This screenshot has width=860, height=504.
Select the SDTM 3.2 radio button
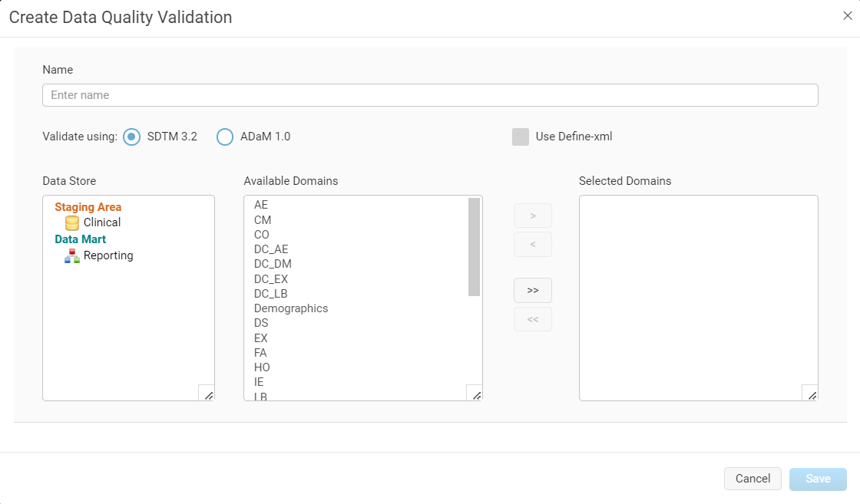click(x=131, y=137)
